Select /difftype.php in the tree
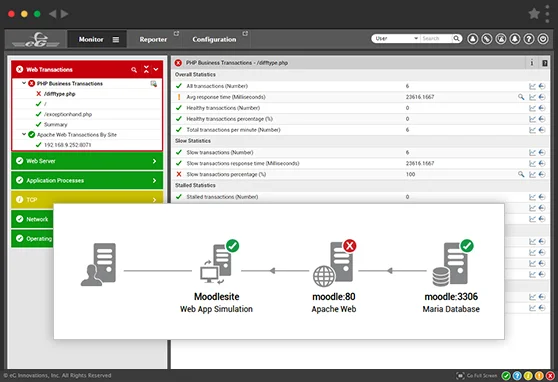 tap(59, 94)
